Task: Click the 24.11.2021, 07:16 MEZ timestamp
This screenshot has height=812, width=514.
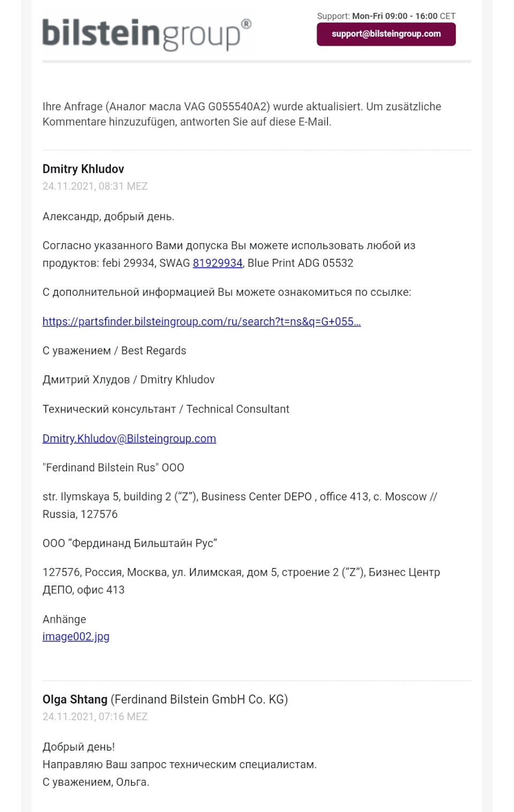Action: tap(95, 717)
